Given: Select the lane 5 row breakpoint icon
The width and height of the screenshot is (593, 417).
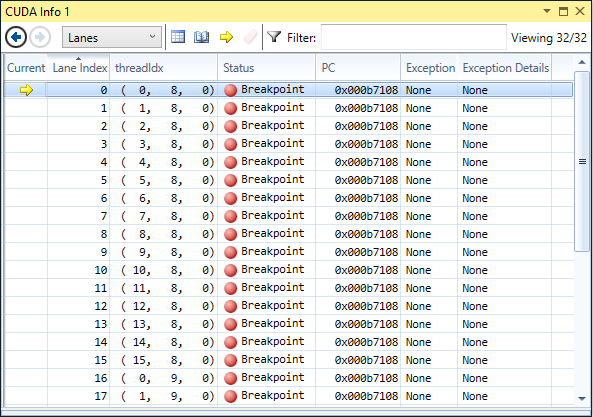Looking at the screenshot, I should click(230, 180).
